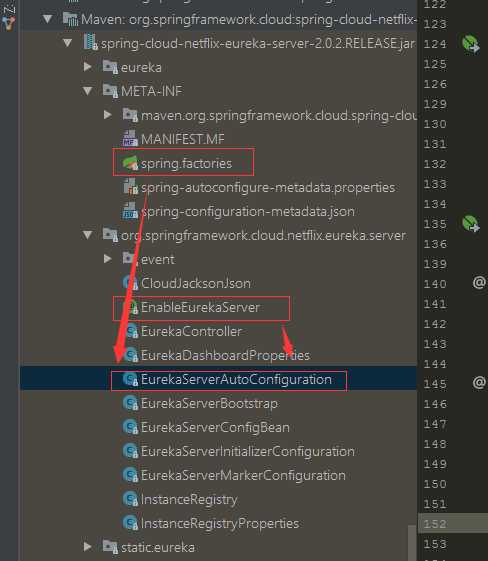Select the EurekaServerBootstrap class

209,403
